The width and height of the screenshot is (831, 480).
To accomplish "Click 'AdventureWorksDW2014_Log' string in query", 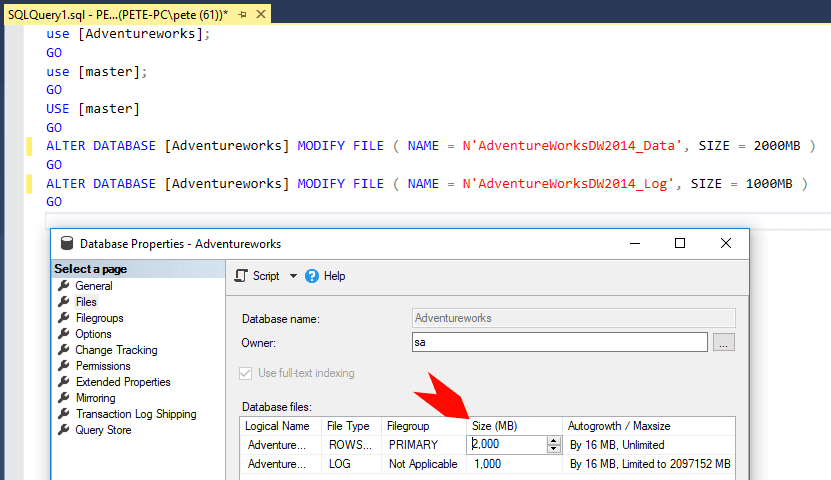I will coord(568,184).
